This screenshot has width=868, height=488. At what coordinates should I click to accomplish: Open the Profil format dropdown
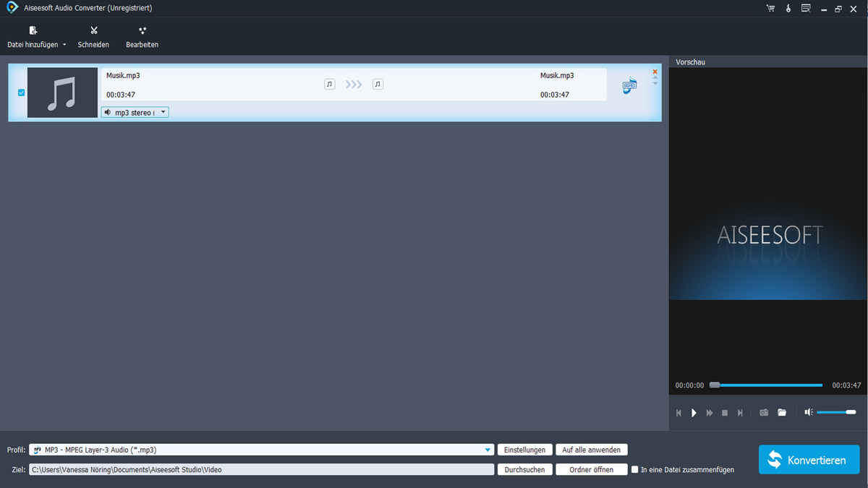486,449
